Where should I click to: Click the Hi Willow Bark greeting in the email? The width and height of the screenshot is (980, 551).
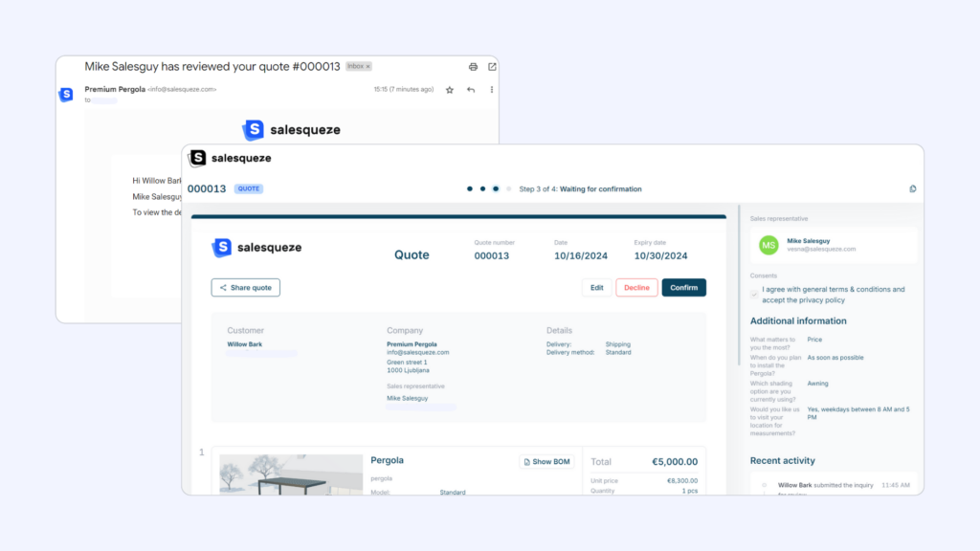tap(156, 181)
